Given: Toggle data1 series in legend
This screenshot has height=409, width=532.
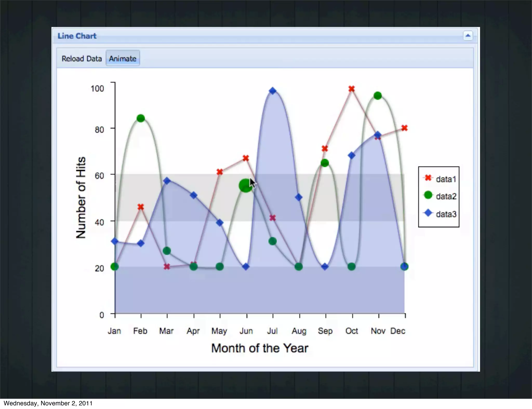Looking at the screenshot, I should click(446, 179).
